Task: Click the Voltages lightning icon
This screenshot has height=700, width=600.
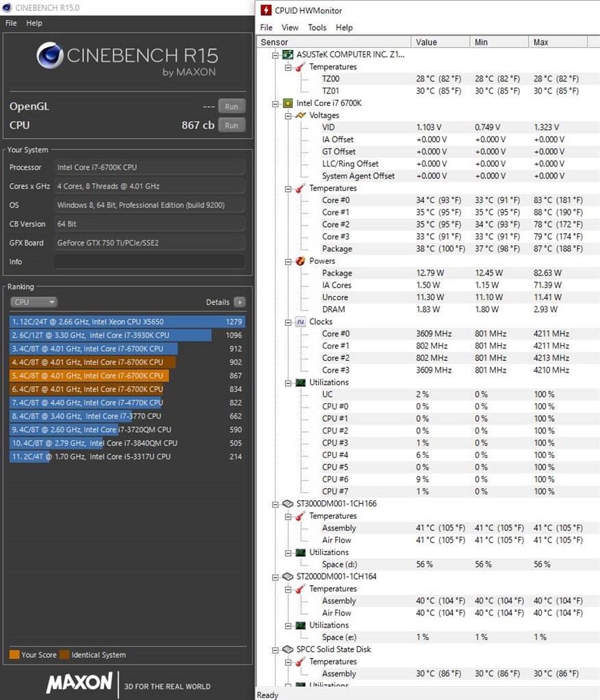Action: 300,115
